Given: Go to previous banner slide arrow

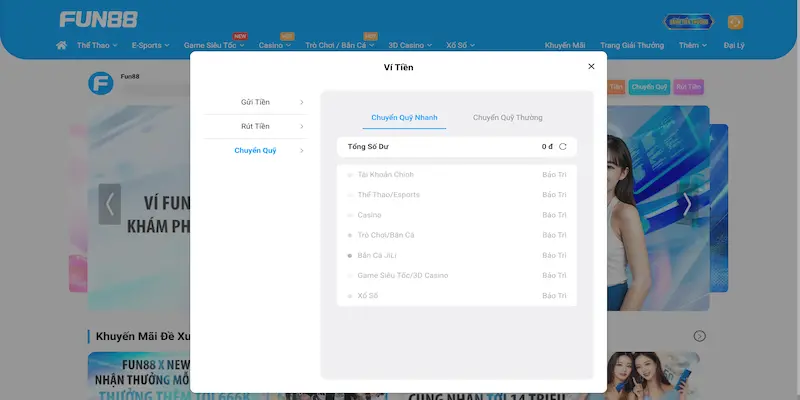Looking at the screenshot, I should 110,204.
